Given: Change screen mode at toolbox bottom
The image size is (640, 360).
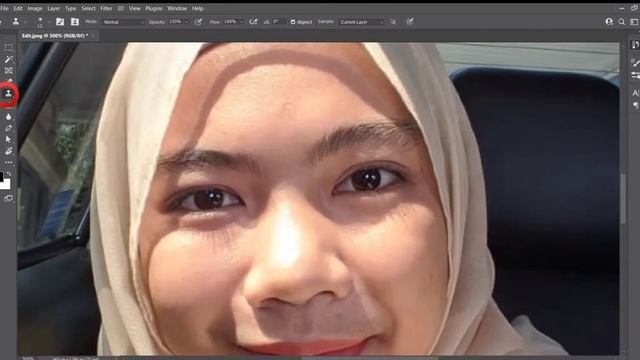Looking at the screenshot, I should 9,198.
